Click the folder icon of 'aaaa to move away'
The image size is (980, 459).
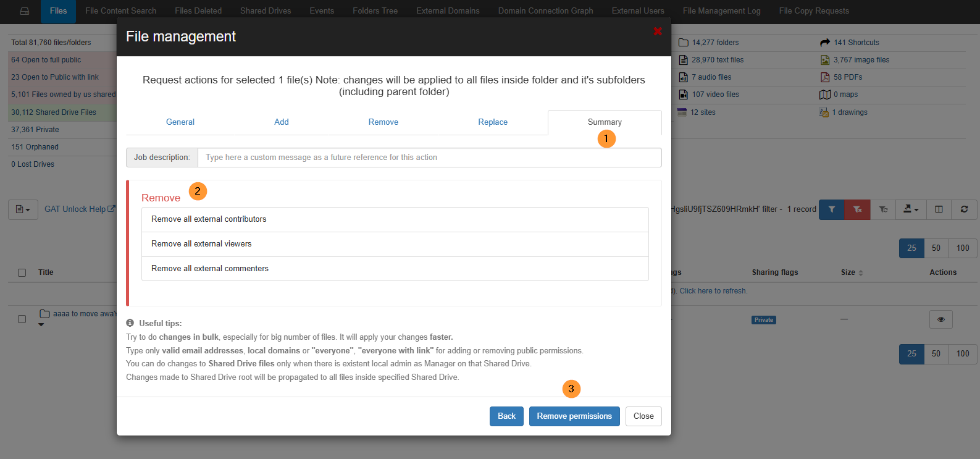[x=44, y=314]
